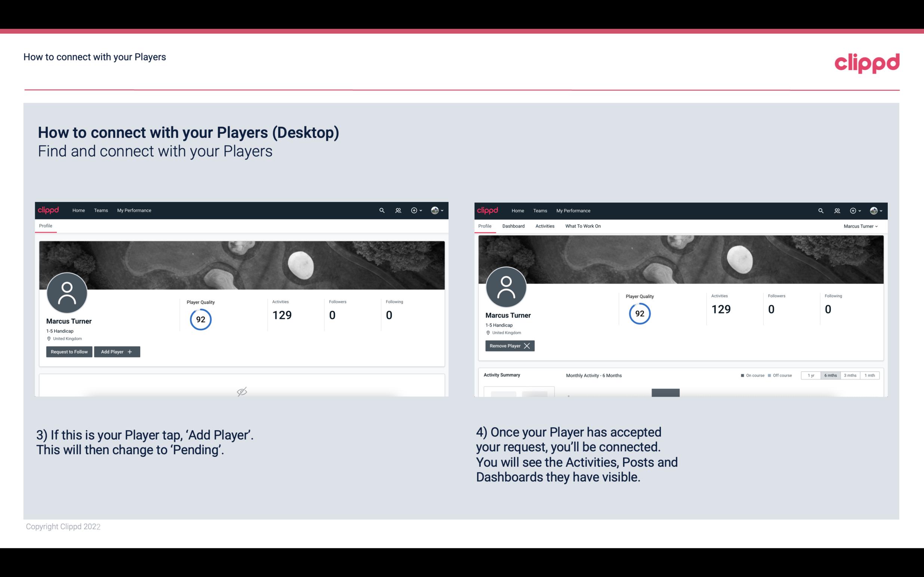924x577 pixels.
Task: Click the notifications bell icon in navbar
Action: click(x=397, y=211)
